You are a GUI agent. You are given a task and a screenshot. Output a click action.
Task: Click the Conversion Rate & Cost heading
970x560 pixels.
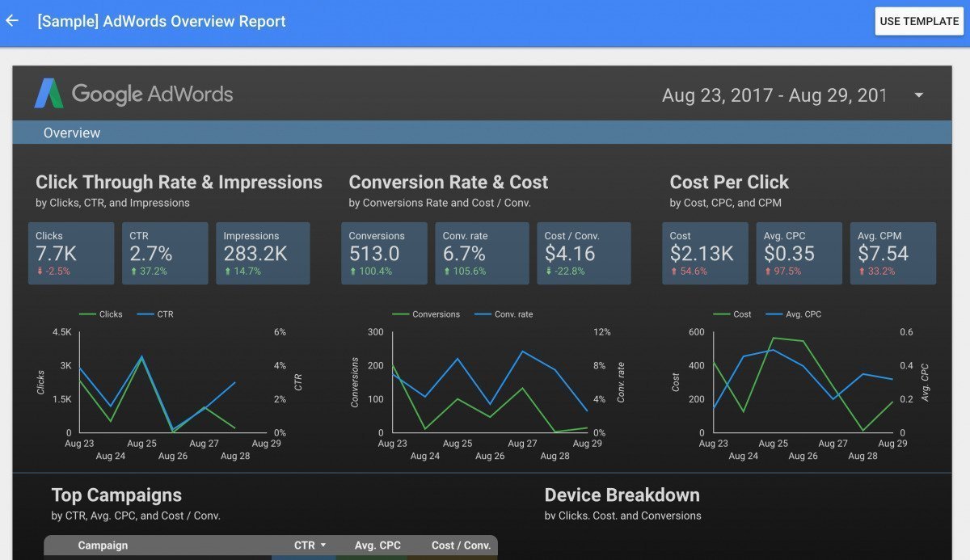449,183
